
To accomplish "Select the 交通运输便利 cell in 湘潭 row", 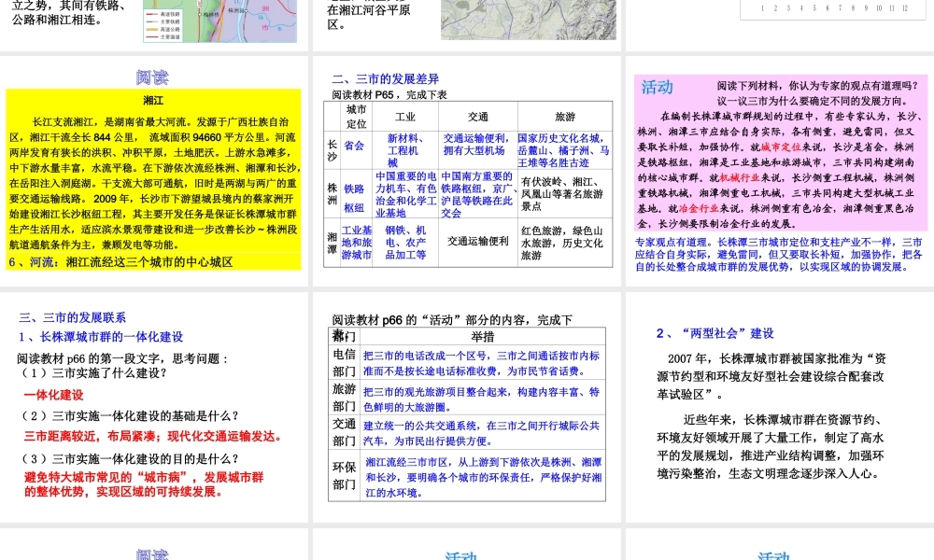I will [x=477, y=241].
